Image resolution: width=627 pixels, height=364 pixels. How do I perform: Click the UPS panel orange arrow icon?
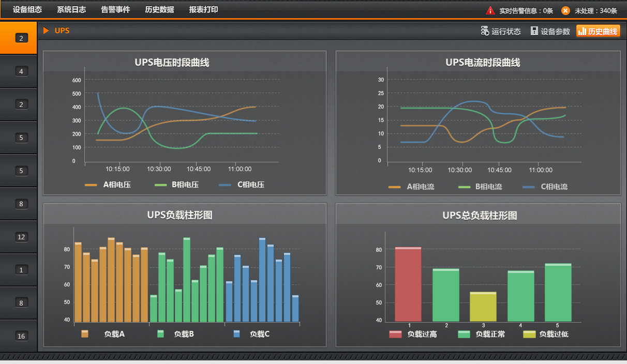(x=47, y=31)
